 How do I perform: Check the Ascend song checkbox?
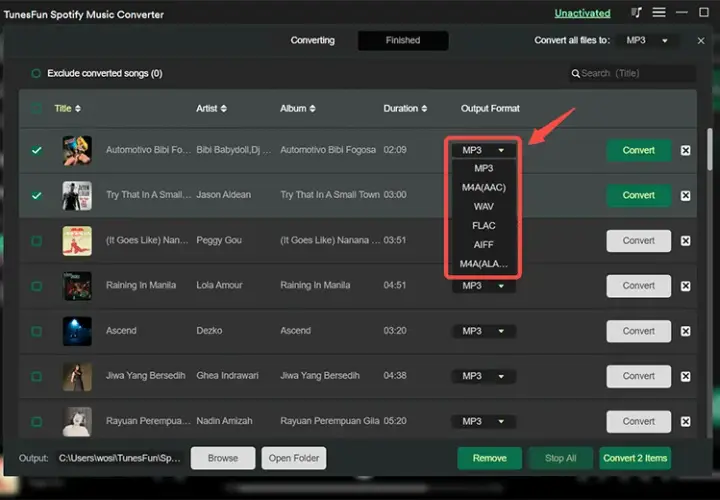36,331
